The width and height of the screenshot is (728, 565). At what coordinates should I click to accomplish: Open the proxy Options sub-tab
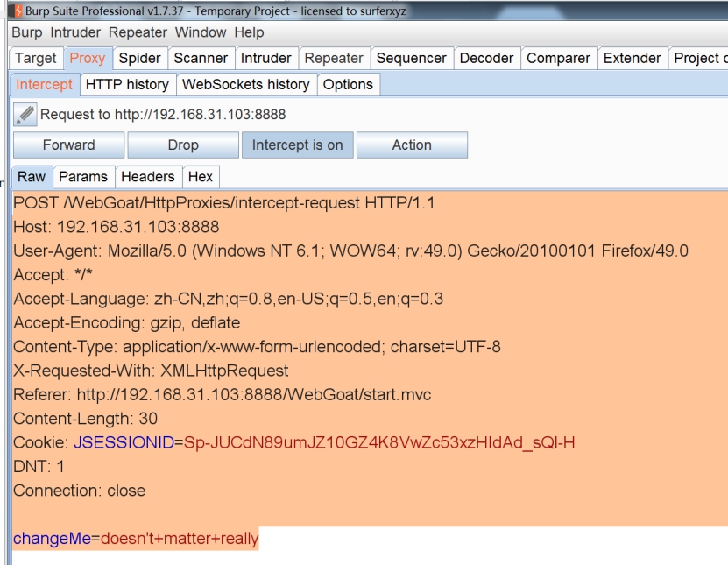348,84
